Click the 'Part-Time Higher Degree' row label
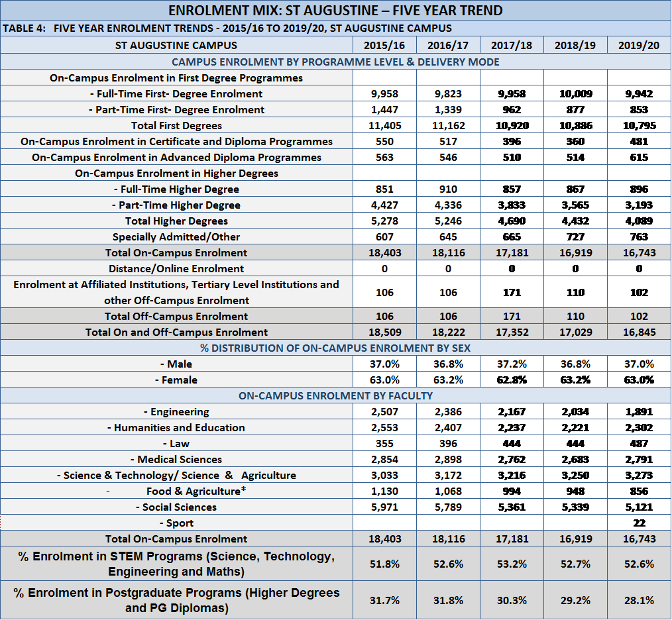Screen dimensions: 672x620 (176, 205)
